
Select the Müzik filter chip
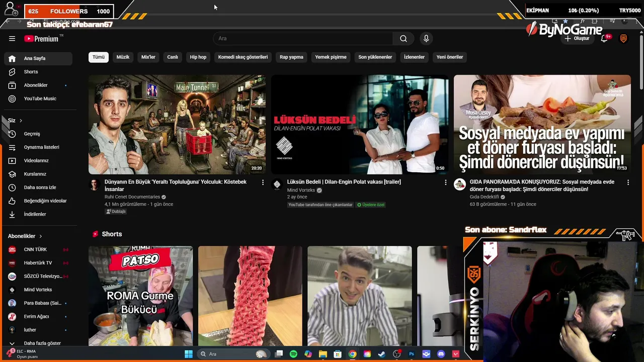(123, 57)
